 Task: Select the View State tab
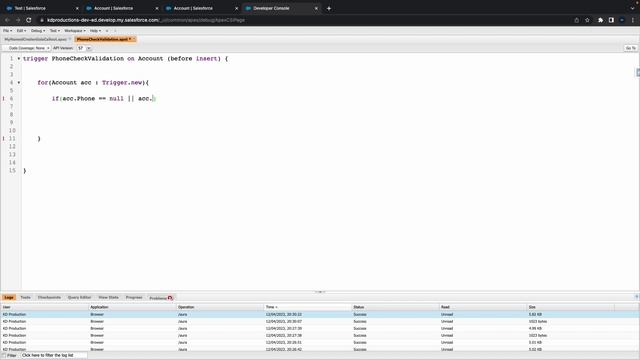pyautogui.click(x=108, y=298)
